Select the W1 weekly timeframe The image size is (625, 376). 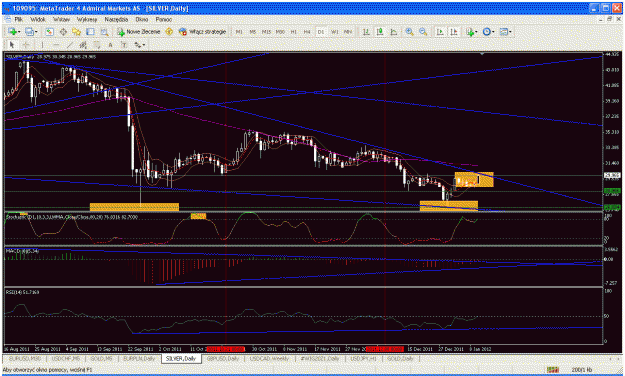coord(334,31)
